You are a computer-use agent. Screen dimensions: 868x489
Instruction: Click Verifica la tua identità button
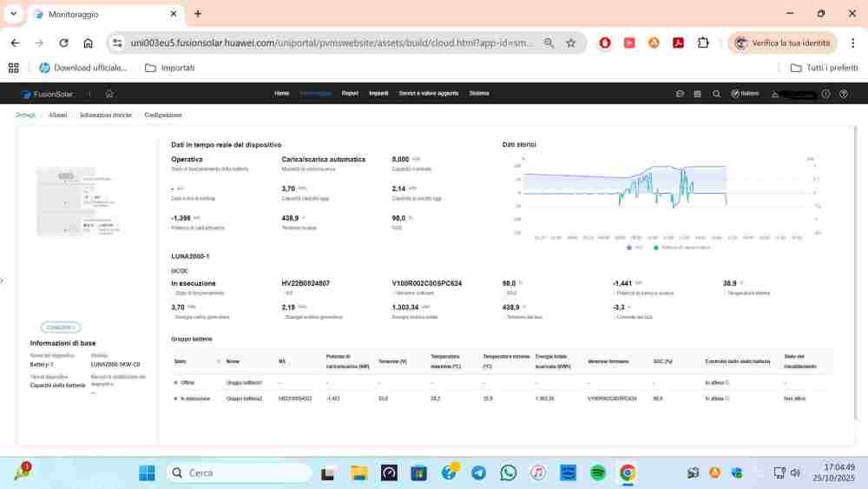pos(782,43)
